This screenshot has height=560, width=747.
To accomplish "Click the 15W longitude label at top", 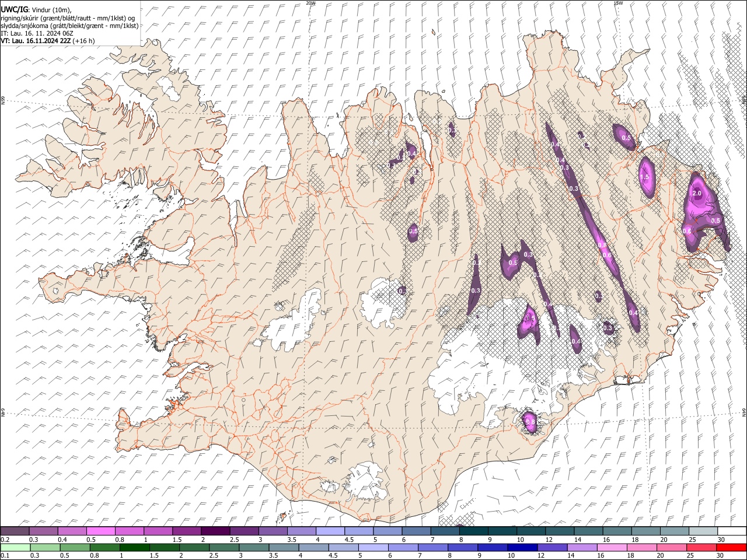I will coord(618,3).
